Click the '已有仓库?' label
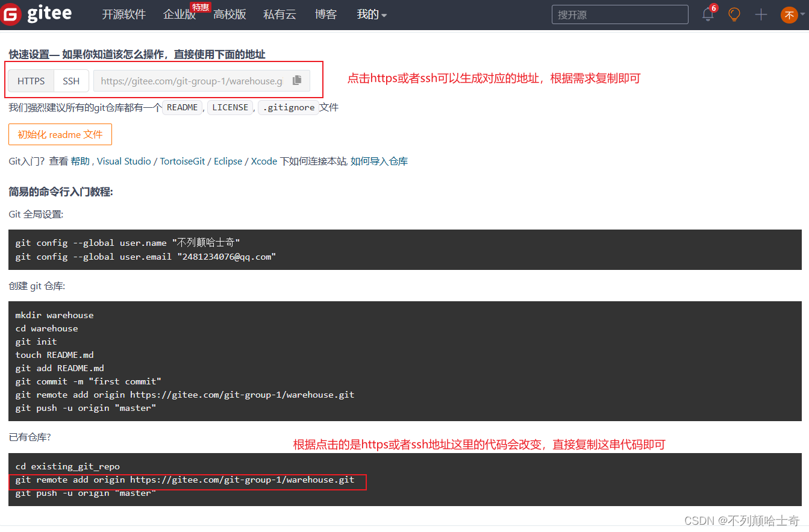 [30, 437]
